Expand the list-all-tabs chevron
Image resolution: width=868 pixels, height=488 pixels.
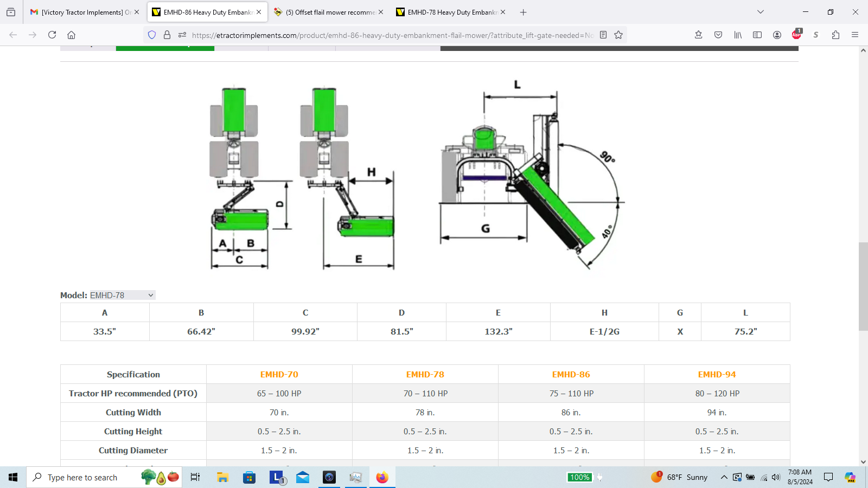[x=761, y=12]
